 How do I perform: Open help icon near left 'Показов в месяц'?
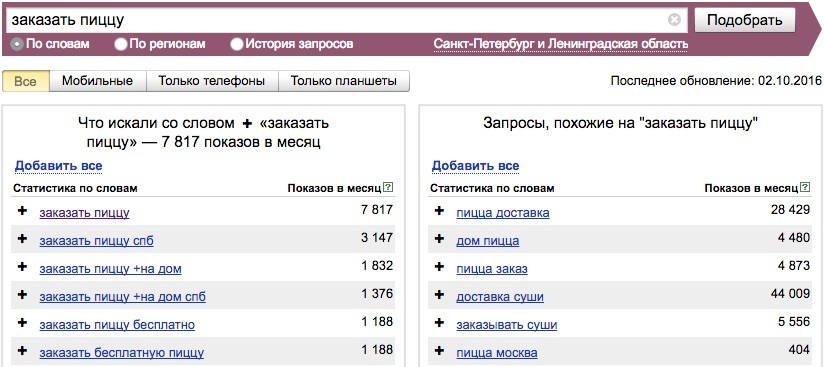[388, 187]
